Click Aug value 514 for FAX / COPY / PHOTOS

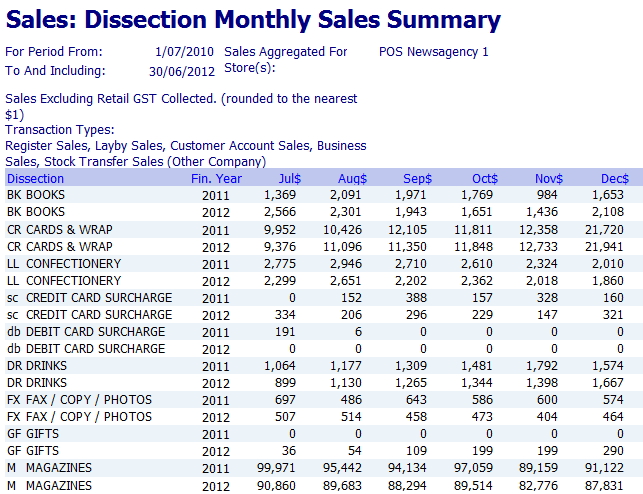(x=351, y=417)
